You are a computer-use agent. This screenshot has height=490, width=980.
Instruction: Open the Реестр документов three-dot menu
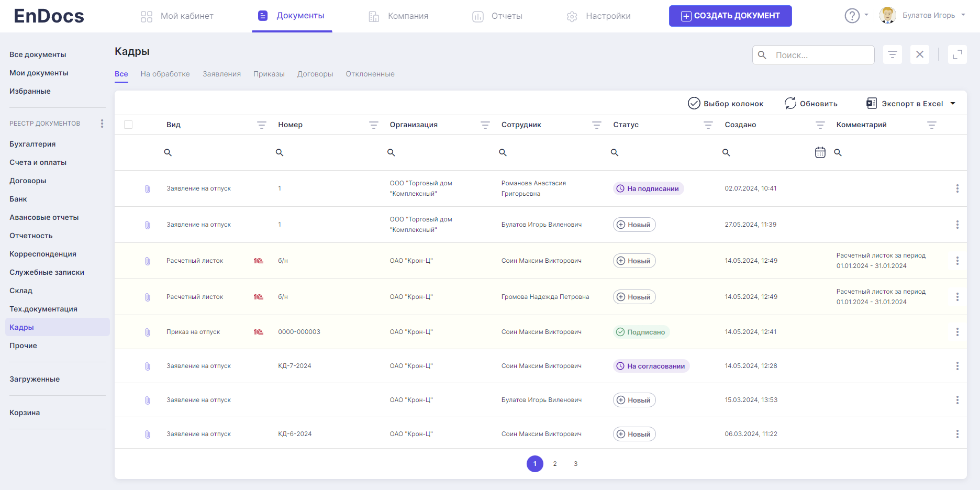[102, 124]
